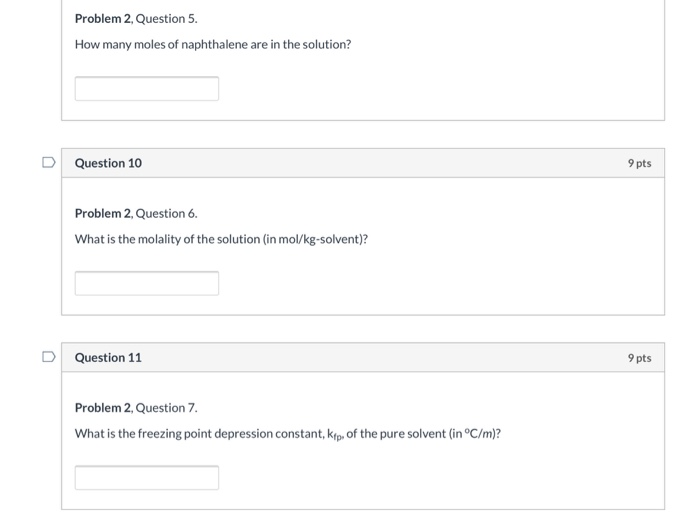Image resolution: width=700 pixels, height=516 pixels.
Task: Click the bold Problem 2 text above Question 5
Action: point(104,19)
